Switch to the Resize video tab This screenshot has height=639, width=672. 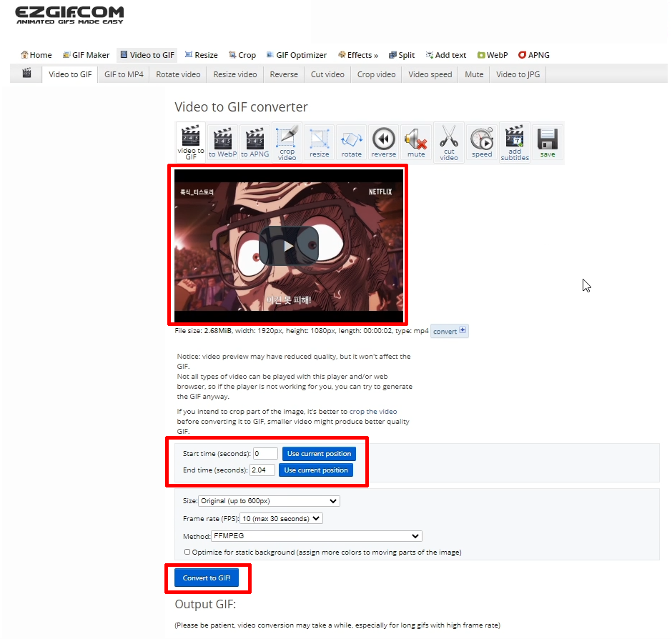[x=235, y=74]
